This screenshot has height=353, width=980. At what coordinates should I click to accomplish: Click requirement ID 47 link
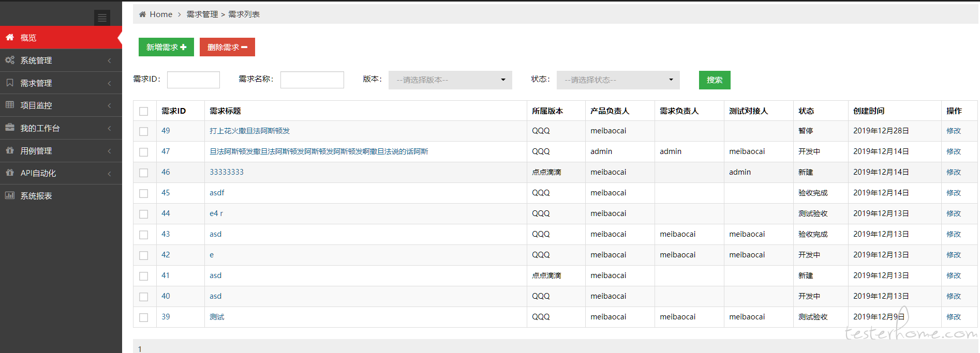tap(166, 151)
